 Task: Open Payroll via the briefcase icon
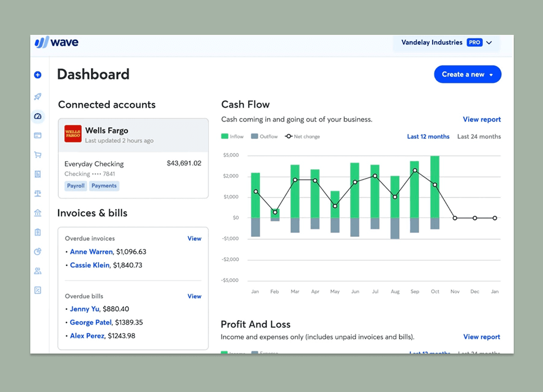click(x=38, y=232)
